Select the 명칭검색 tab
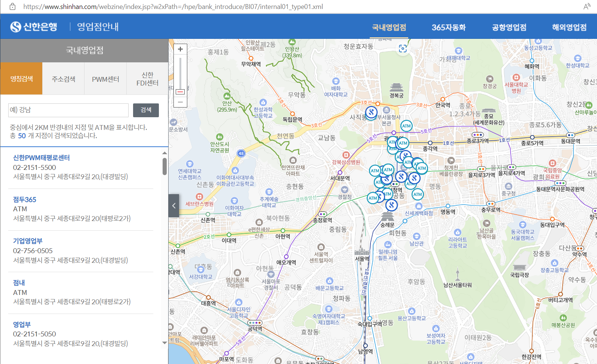This screenshot has height=364, width=597. coord(21,78)
